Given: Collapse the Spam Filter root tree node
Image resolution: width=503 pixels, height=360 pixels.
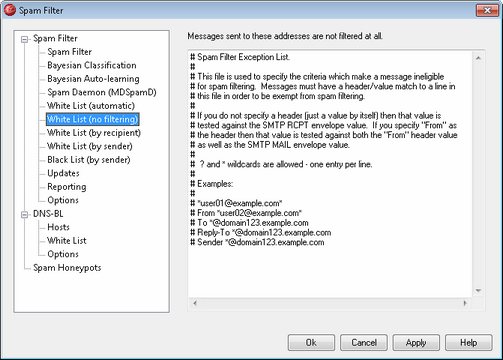Looking at the screenshot, I should click(x=24, y=39).
